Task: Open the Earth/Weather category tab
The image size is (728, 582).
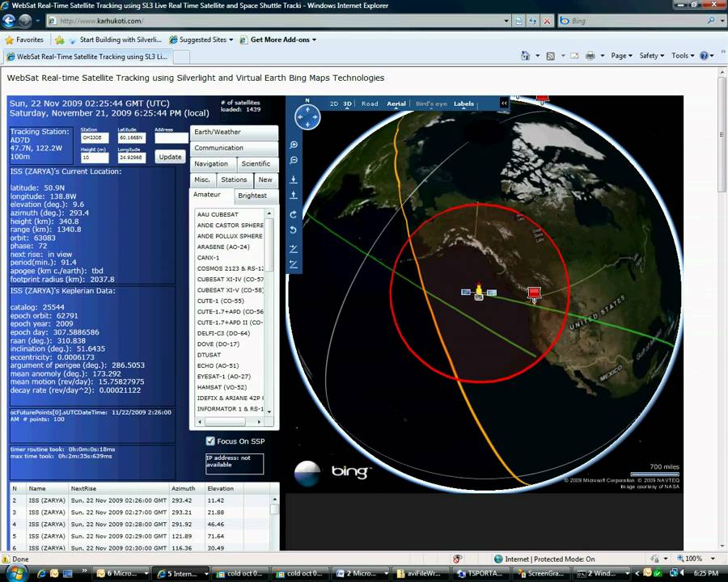Action: pos(234,133)
